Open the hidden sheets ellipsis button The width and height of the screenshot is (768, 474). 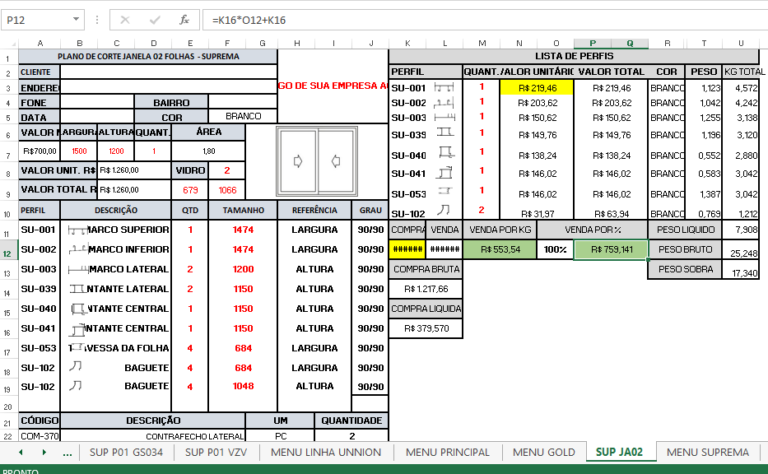[x=68, y=453]
